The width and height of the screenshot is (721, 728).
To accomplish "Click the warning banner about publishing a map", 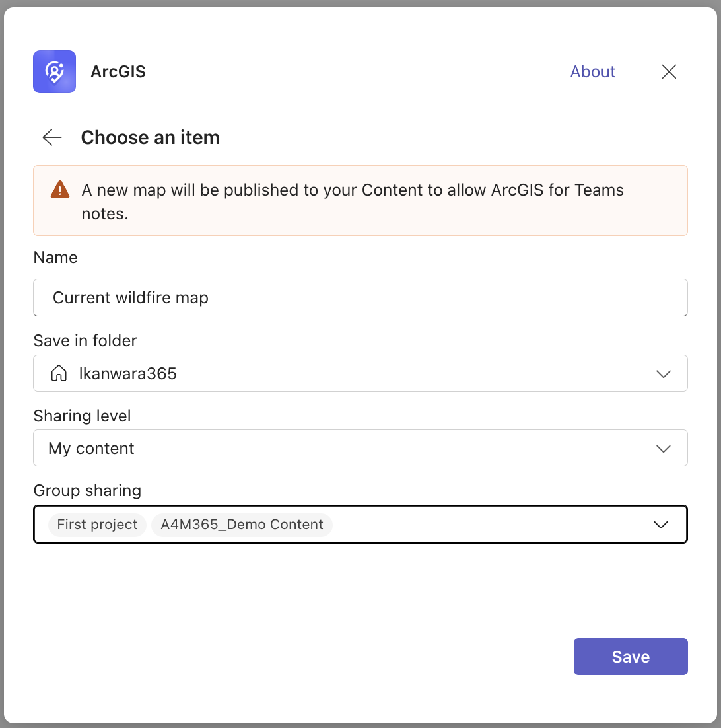I will tap(360, 200).
